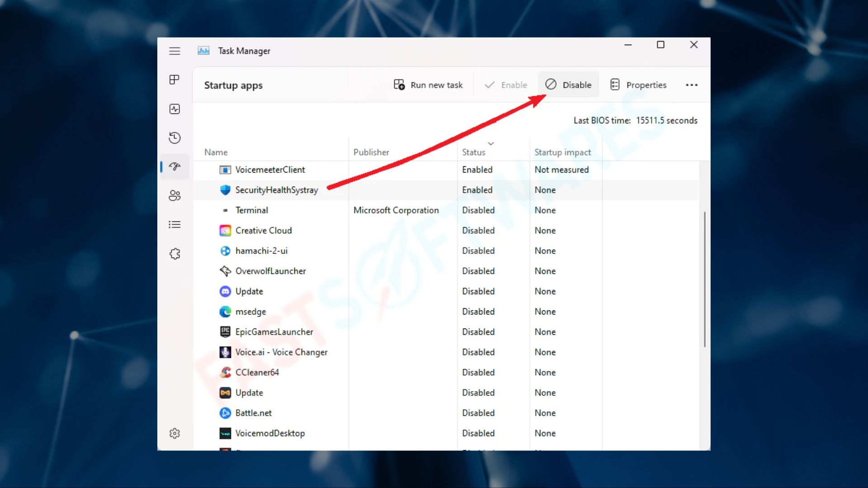Click the msedge icon
The image size is (868, 488).
[x=225, y=312]
